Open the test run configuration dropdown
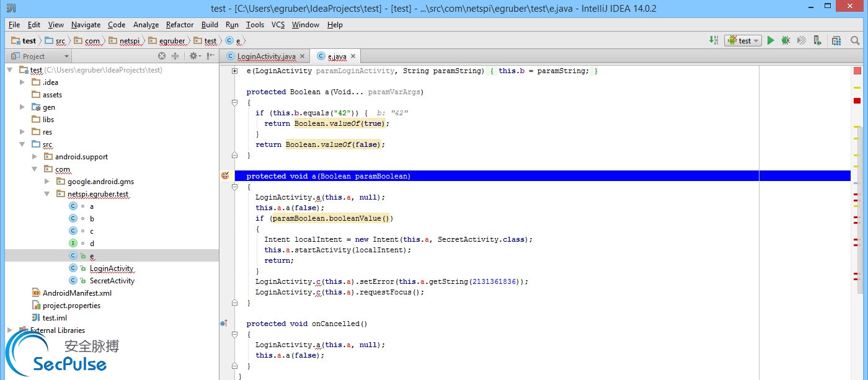Image resolution: width=868 pixels, height=380 pixels. [x=744, y=40]
